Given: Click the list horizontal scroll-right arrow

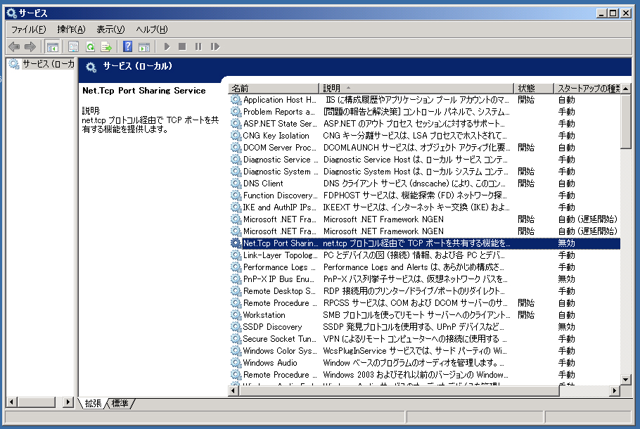Looking at the screenshot, I should [x=615, y=391].
